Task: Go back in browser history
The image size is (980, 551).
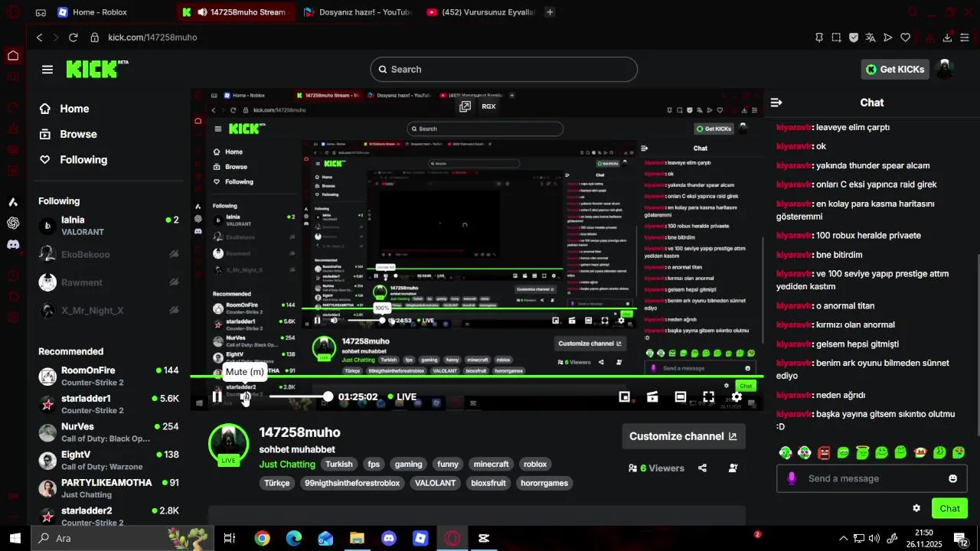Action: pos(39,37)
